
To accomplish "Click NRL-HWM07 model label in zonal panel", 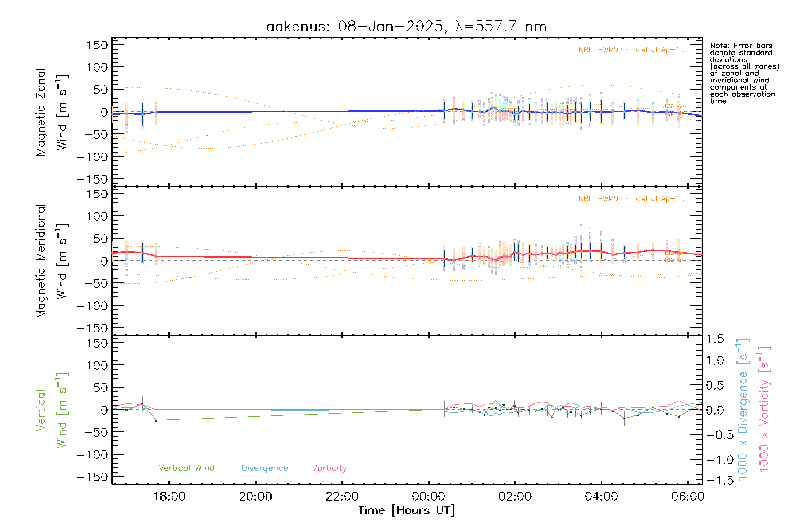I will tap(631, 50).
